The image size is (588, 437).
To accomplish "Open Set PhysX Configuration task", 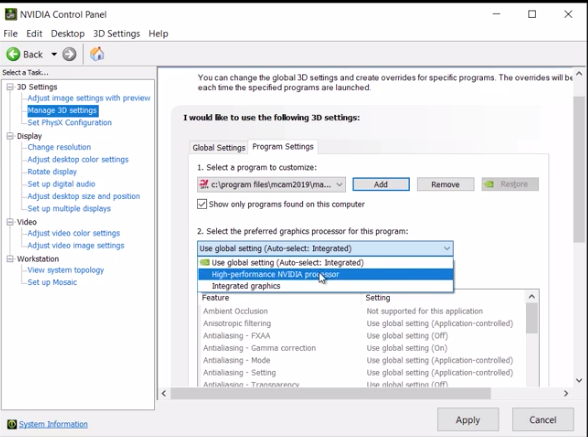I will tap(69, 123).
